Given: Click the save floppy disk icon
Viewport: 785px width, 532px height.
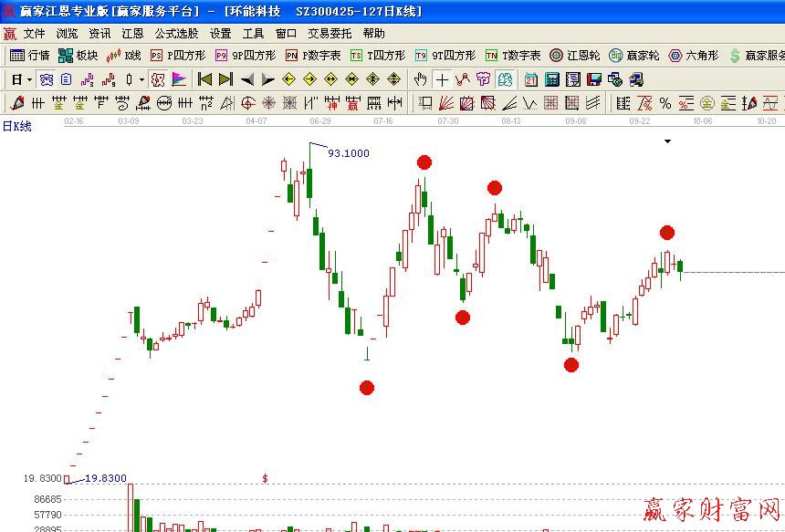Looking at the screenshot, I should click(593, 79).
